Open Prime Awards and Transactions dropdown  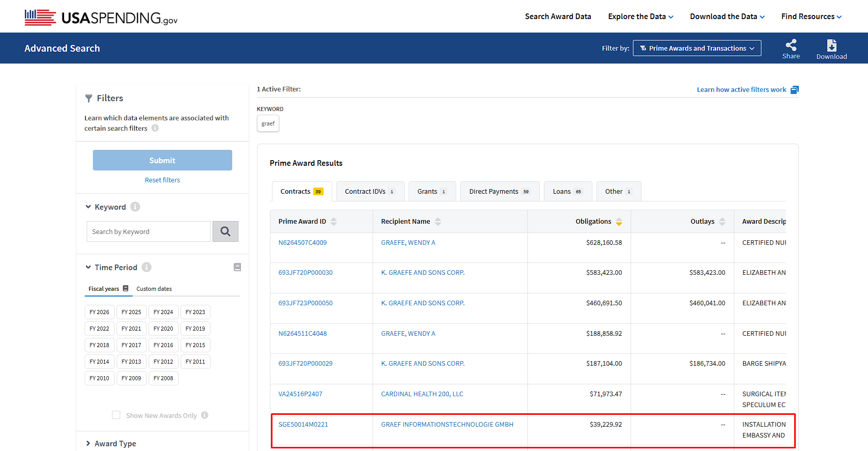point(697,48)
